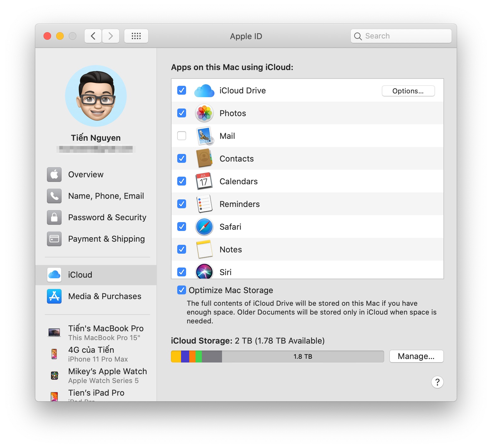The image size is (492, 448).
Task: Click the App Store icon for Media & Purchases
Action: click(54, 296)
